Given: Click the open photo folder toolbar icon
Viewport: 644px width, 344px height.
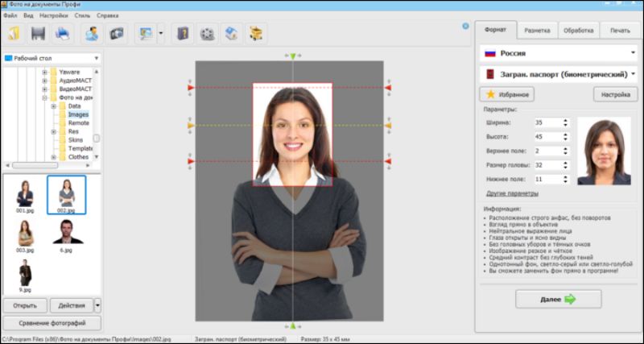Looking at the screenshot, I should (x=15, y=34).
